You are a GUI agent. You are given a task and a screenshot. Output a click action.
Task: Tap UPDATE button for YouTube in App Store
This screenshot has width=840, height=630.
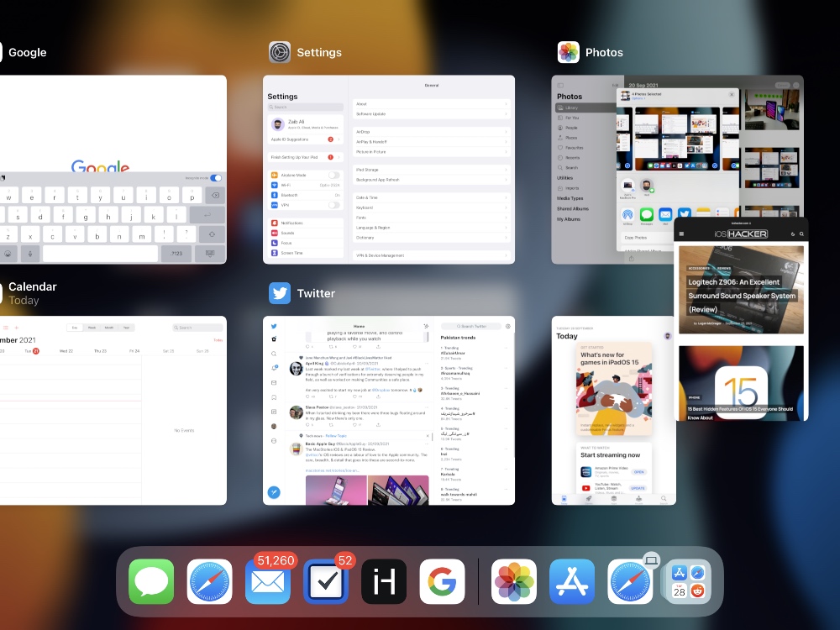click(638, 488)
